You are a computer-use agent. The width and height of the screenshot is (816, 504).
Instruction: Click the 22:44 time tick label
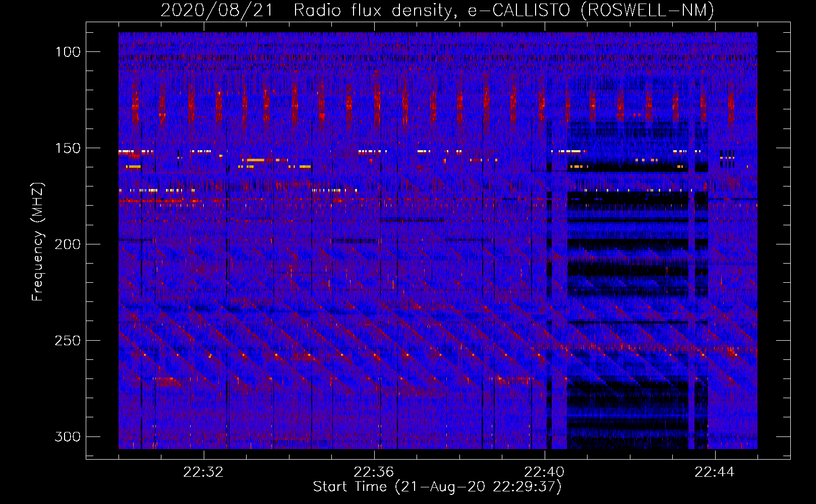pos(715,472)
